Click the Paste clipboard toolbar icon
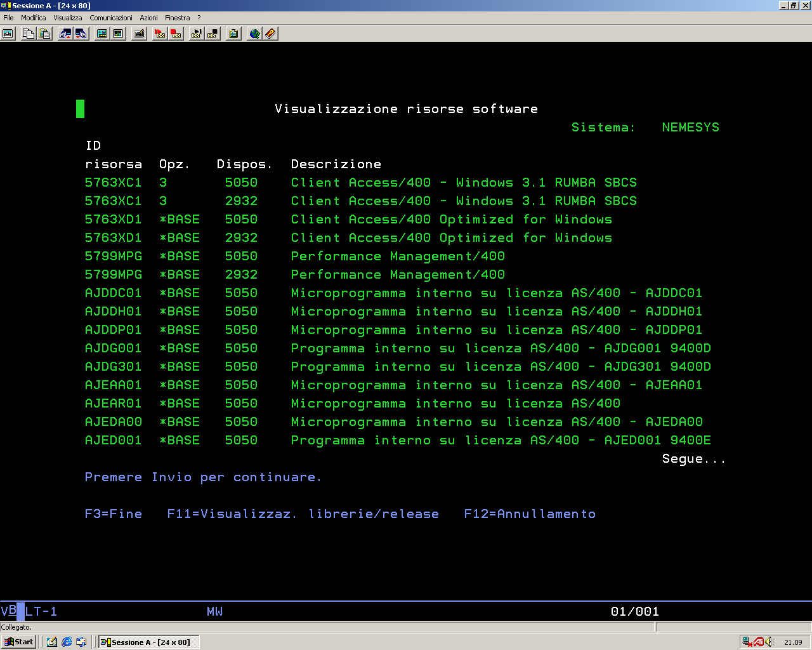Screen dimensions: 812x650 [44, 34]
